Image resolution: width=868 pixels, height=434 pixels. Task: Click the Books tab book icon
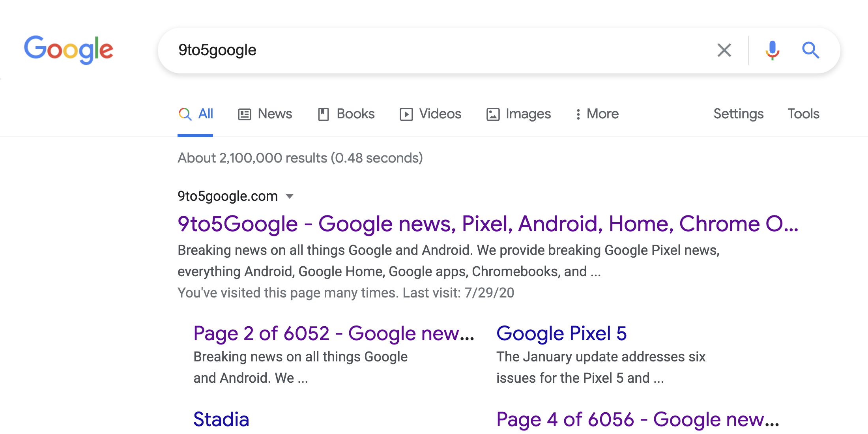[x=324, y=114]
